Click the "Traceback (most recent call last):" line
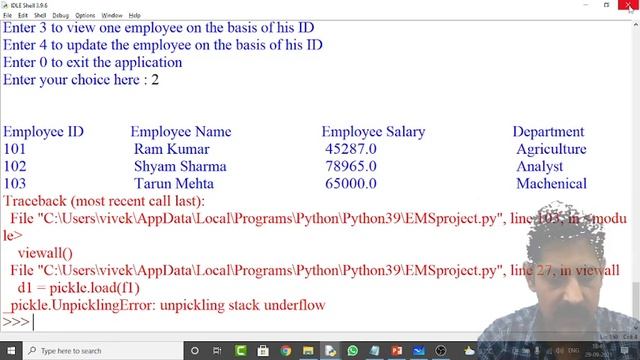The height and width of the screenshot is (360, 640). 104,201
